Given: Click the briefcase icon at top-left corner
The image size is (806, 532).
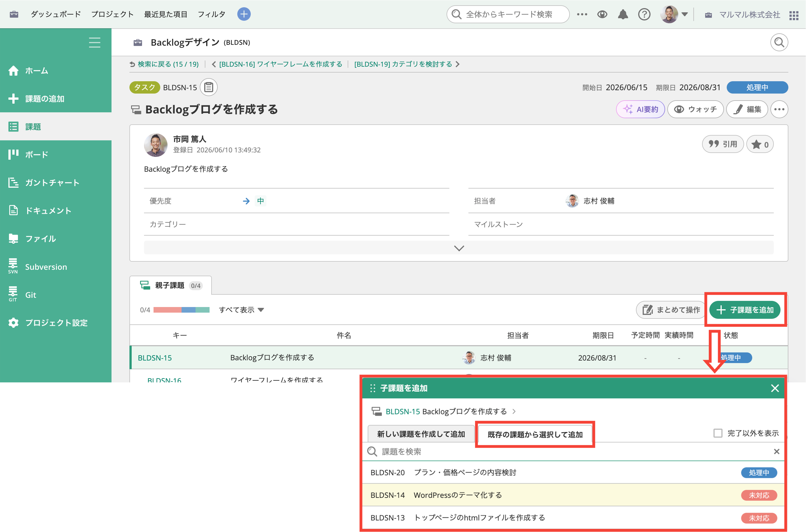Looking at the screenshot, I should coord(14,14).
